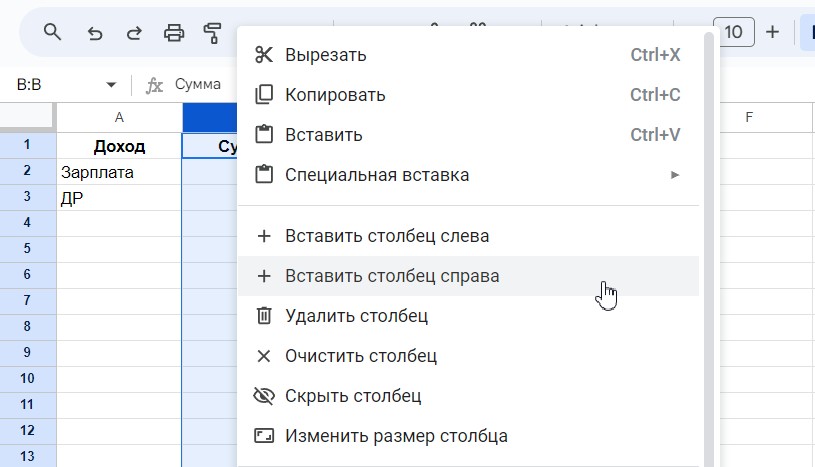This screenshot has height=467, width=815.
Task: Choose Вырезать from the context menu
Action: [325, 55]
